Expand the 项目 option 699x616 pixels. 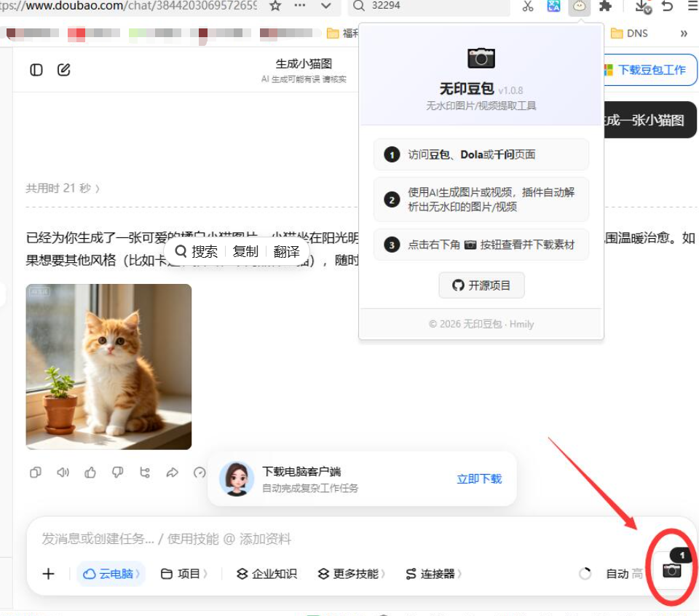(x=183, y=574)
